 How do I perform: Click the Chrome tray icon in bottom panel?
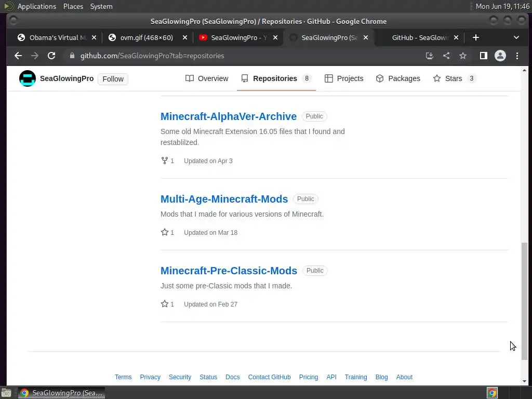coord(492,393)
